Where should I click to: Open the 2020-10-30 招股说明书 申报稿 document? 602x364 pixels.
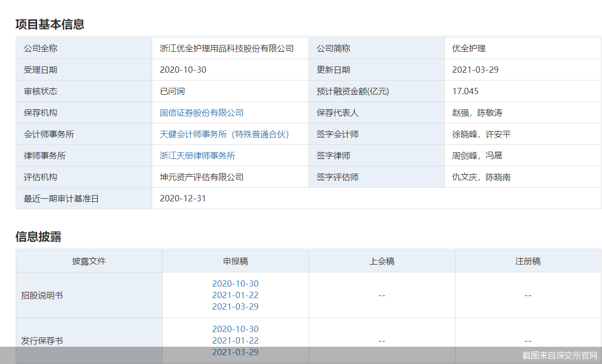pos(235,283)
